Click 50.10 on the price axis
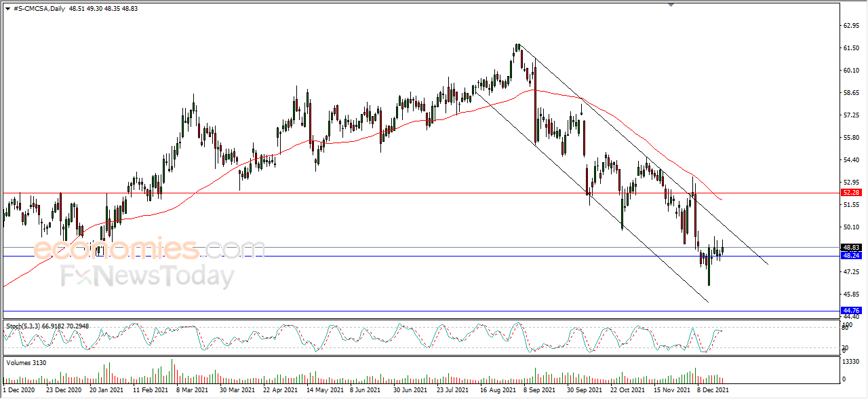 pyautogui.click(x=850, y=227)
